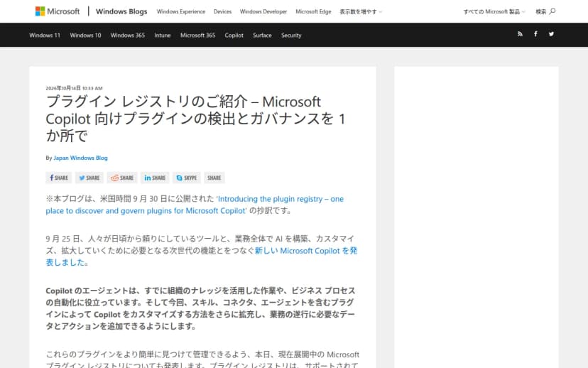
Task: Select Intune in the black nav bar
Action: tap(163, 36)
